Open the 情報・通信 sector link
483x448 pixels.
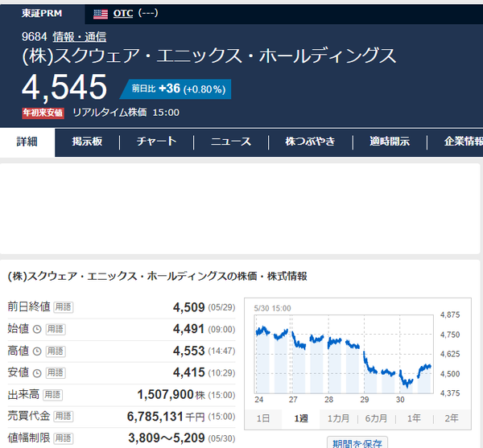[x=79, y=37]
